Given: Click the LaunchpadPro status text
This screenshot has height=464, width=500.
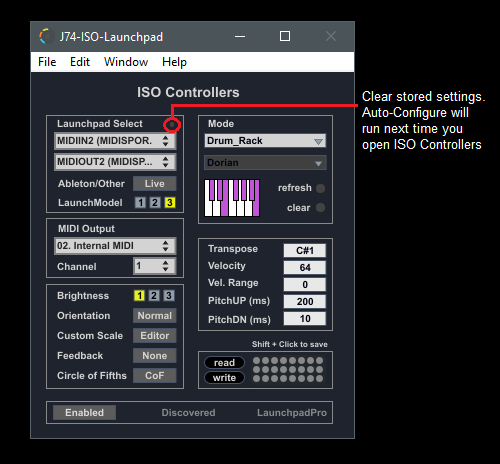Looking at the screenshot, I should click(x=292, y=413).
